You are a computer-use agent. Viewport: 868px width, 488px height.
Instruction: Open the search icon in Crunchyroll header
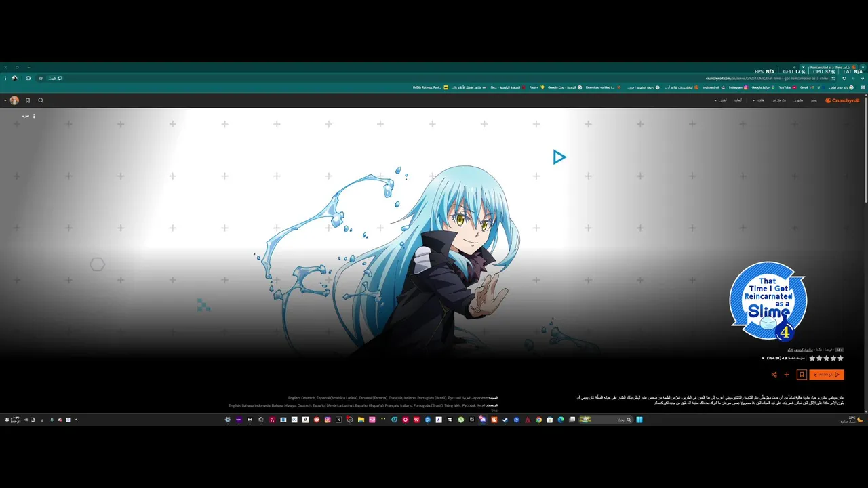tap(41, 100)
